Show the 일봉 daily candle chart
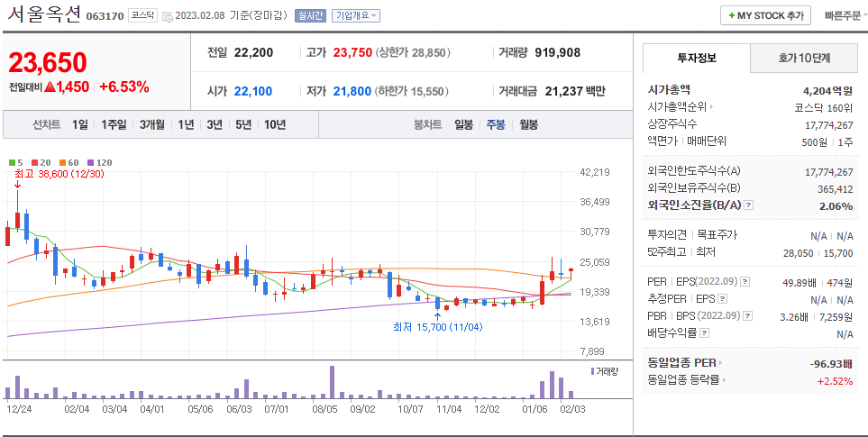868x437 pixels. pos(463,124)
